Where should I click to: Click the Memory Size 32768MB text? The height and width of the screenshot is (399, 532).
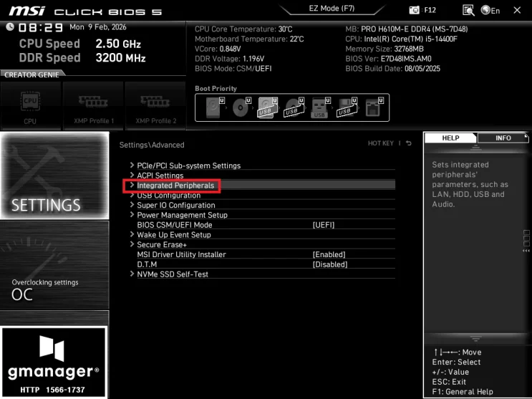click(x=384, y=49)
